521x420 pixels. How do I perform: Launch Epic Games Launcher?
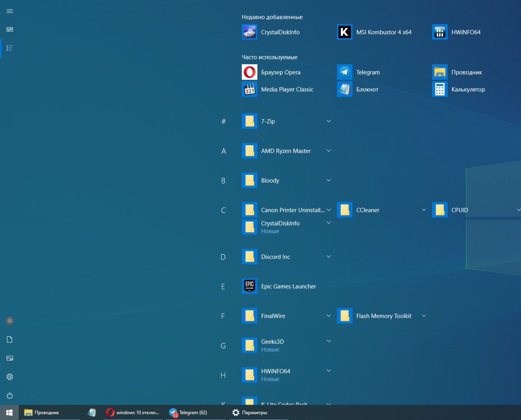[287, 286]
